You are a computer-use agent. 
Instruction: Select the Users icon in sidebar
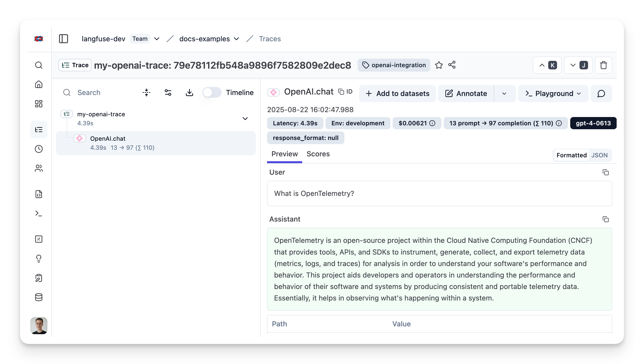coord(39,169)
